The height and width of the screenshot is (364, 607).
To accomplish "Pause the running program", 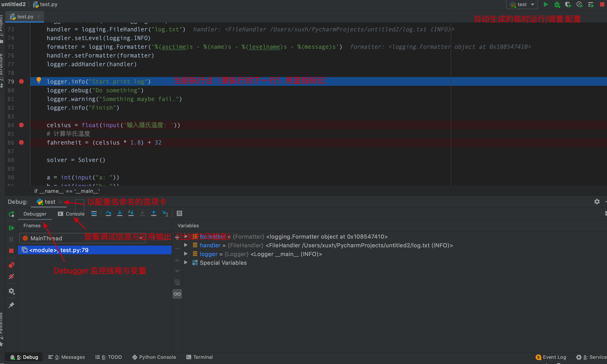I will tap(11, 239).
